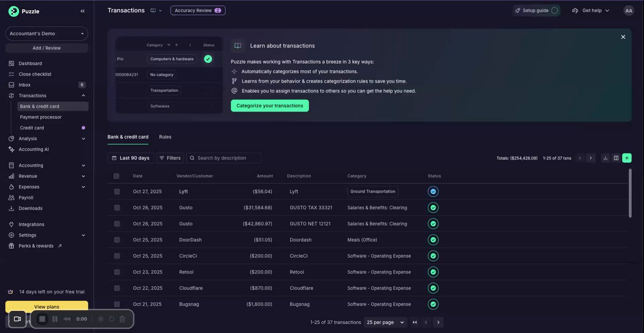Open the Setup guide
Screen dimensions: 644x333
pos(536,11)
